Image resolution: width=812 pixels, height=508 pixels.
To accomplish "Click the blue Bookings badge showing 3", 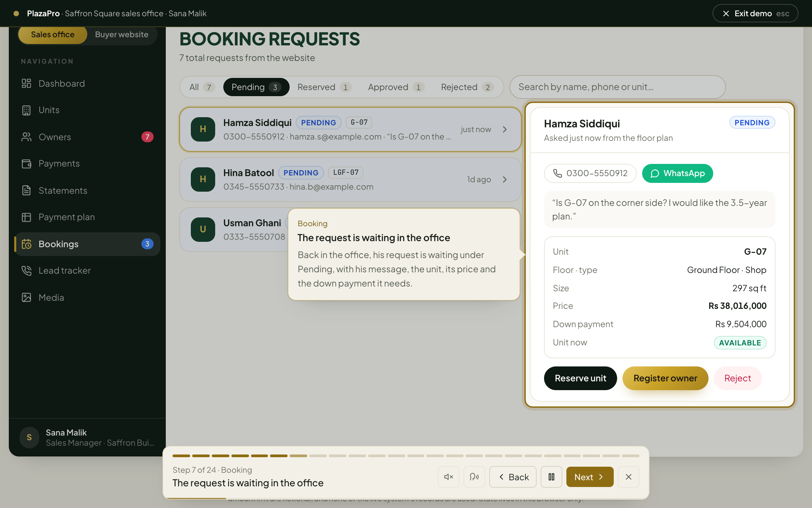I will coord(147,244).
